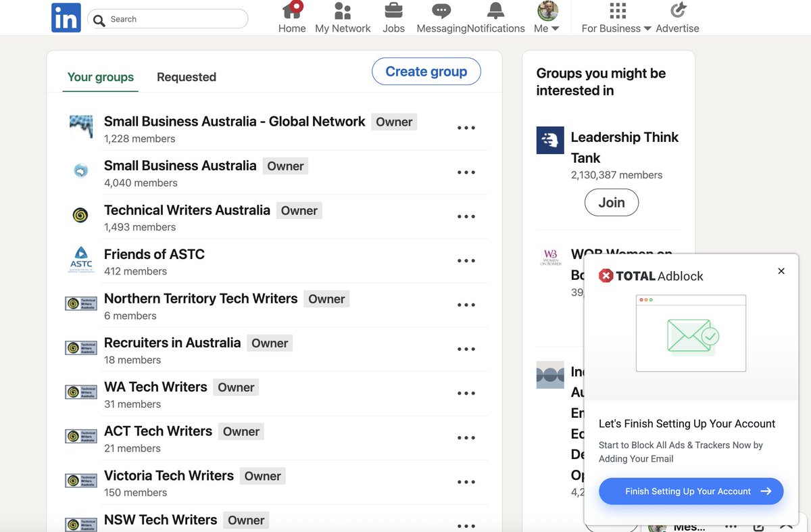The width and height of the screenshot is (811, 532).
Task: Open Friends of ASTC group
Action: click(154, 254)
